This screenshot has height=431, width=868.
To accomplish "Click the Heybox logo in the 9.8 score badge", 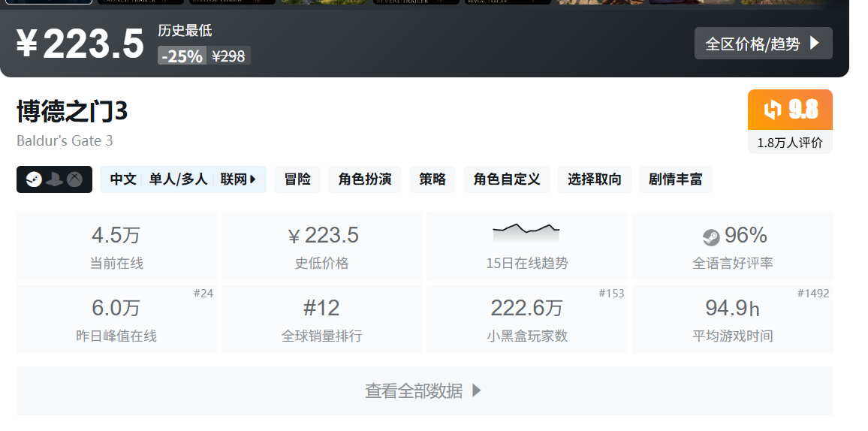I will click(x=772, y=110).
